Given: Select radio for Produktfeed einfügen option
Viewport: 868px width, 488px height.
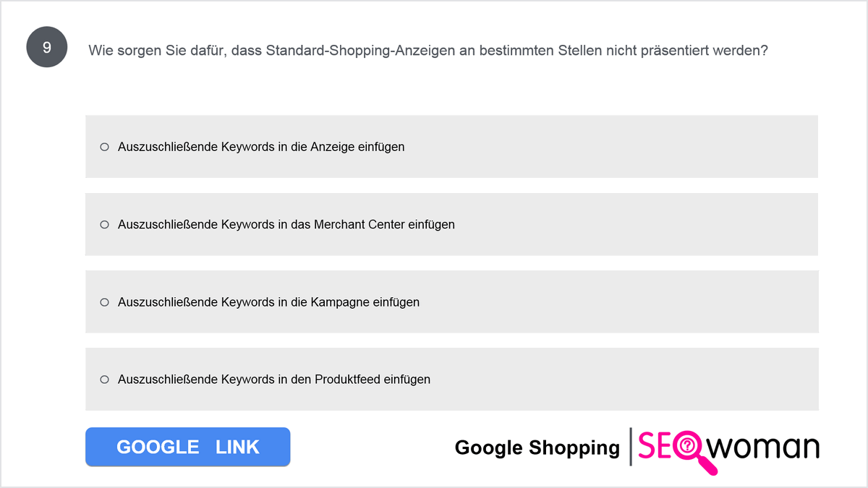Looking at the screenshot, I should [104, 379].
